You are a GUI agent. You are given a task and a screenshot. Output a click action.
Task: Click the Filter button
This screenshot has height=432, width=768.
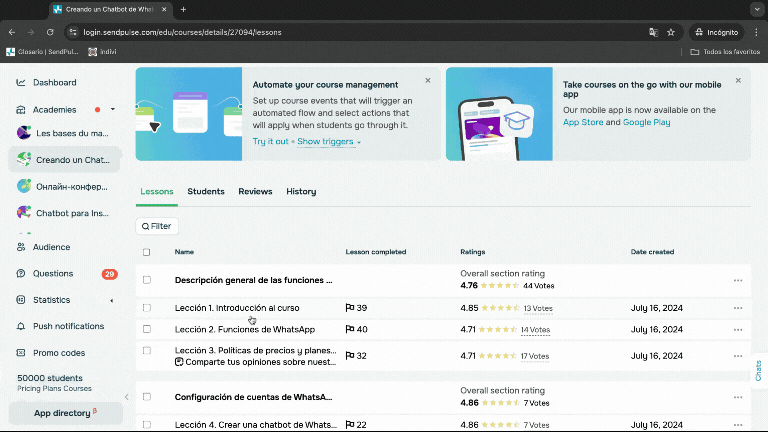click(157, 226)
